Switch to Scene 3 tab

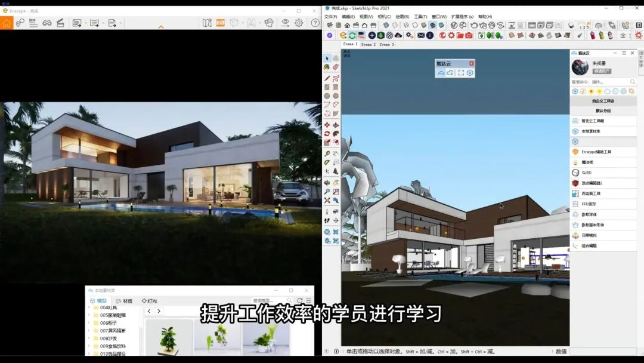386,44
